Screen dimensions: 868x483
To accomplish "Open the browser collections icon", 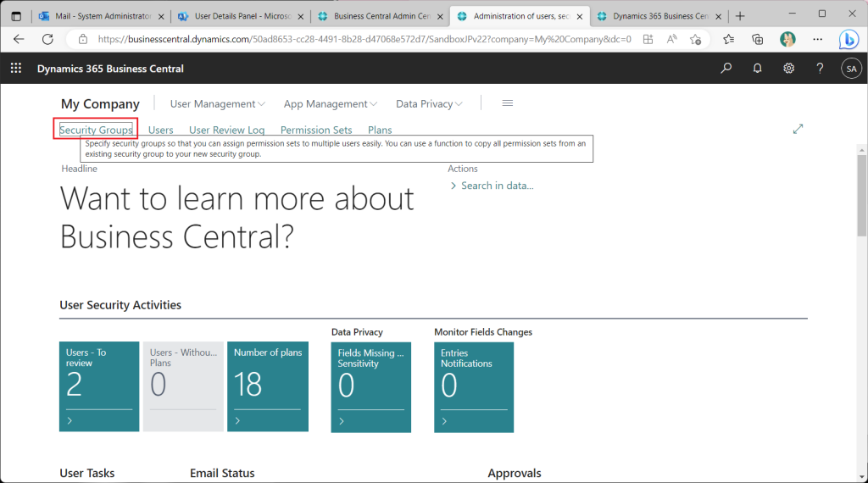I will click(x=757, y=39).
